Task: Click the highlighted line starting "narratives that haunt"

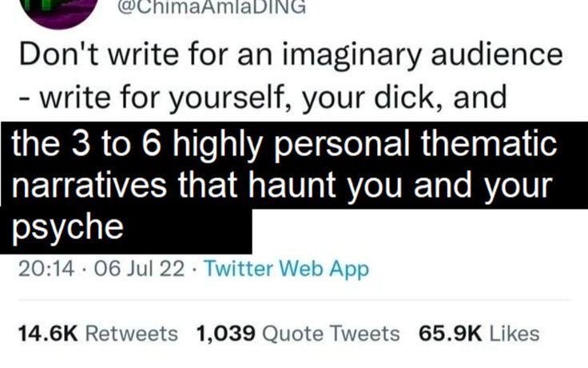Action: tap(282, 185)
